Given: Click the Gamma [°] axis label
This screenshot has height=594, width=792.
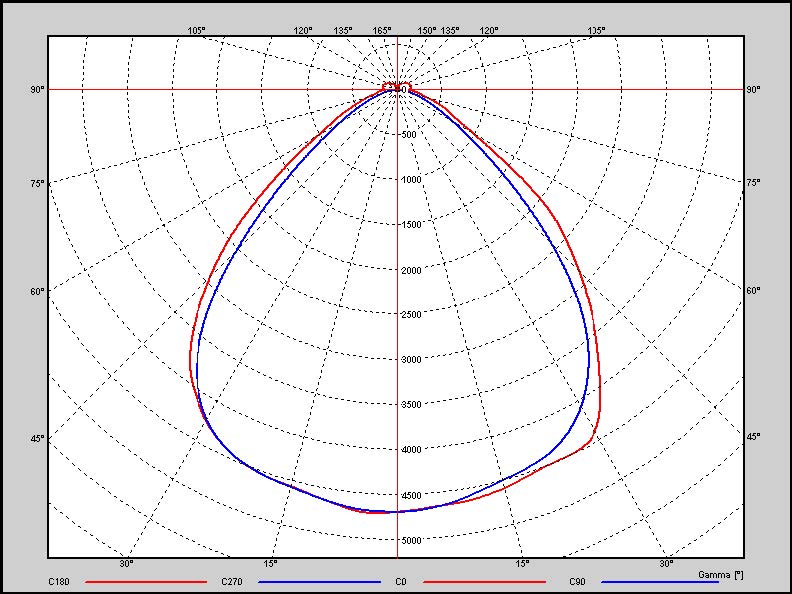Looking at the screenshot, I should click(x=721, y=575).
